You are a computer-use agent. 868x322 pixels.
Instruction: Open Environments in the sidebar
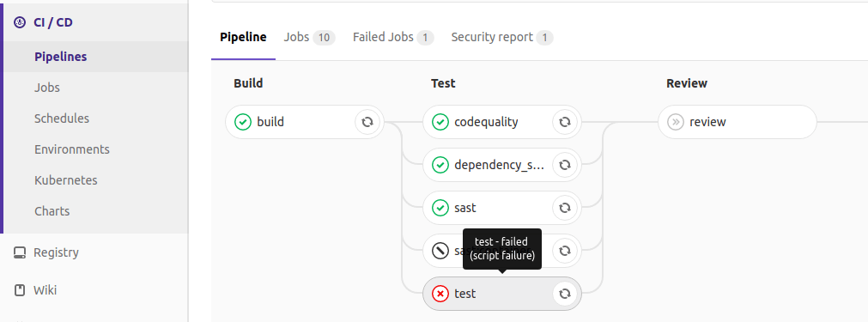click(72, 149)
